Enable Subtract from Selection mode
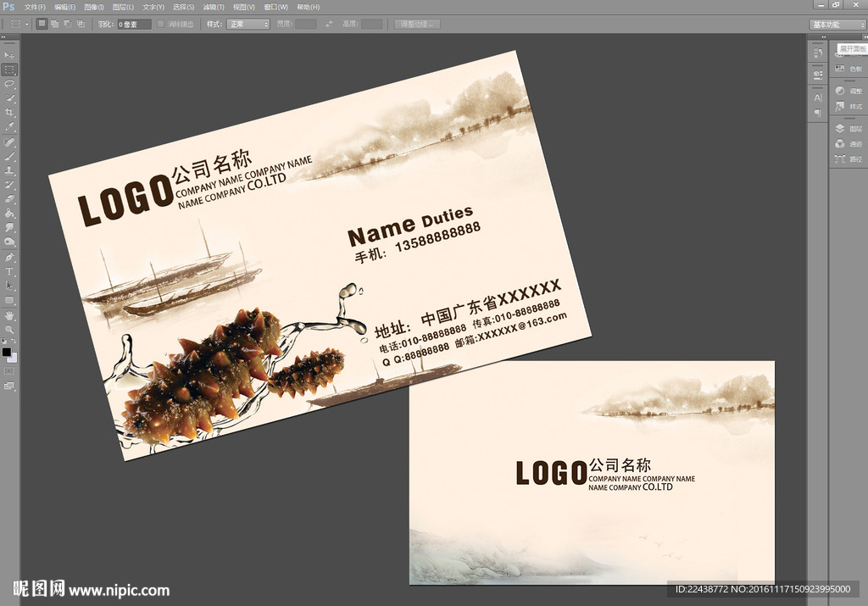The width and height of the screenshot is (868, 606). [x=68, y=24]
